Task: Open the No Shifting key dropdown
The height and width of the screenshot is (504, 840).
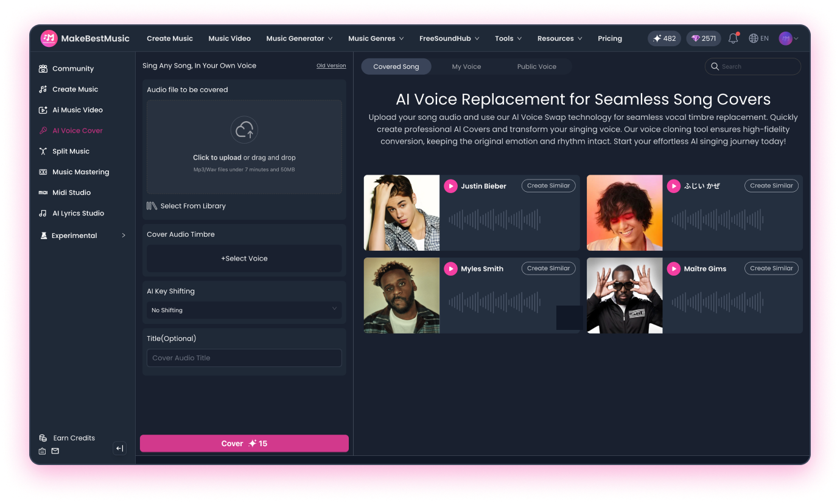Action: [x=244, y=310]
